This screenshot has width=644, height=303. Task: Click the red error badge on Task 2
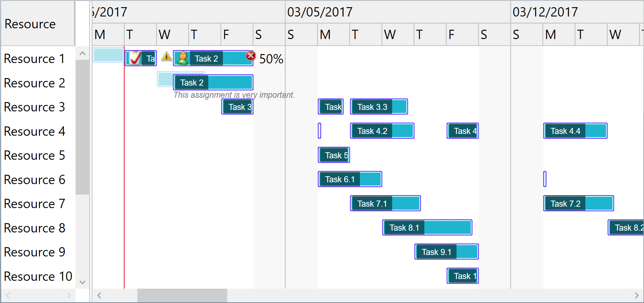[x=251, y=56]
